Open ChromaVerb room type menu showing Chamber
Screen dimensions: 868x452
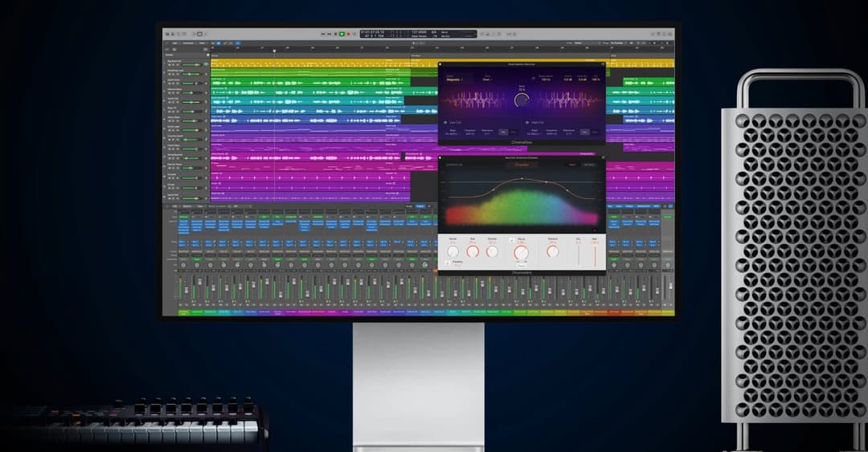coord(522,165)
